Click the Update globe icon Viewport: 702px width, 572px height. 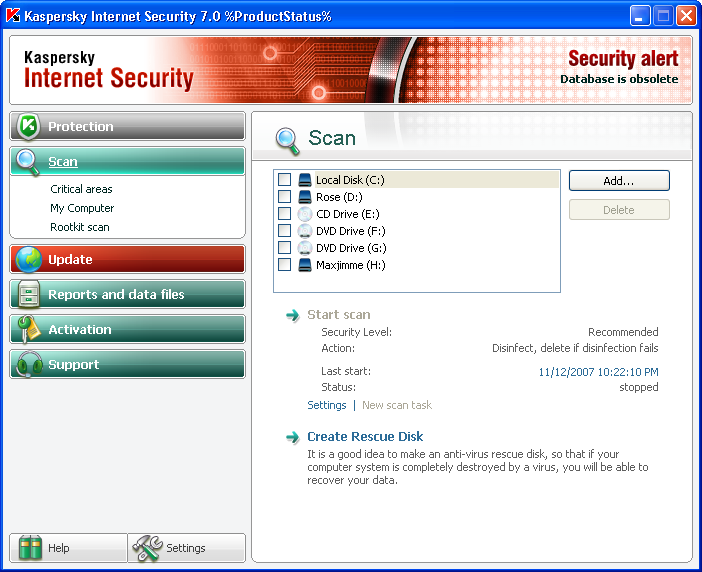[29, 259]
